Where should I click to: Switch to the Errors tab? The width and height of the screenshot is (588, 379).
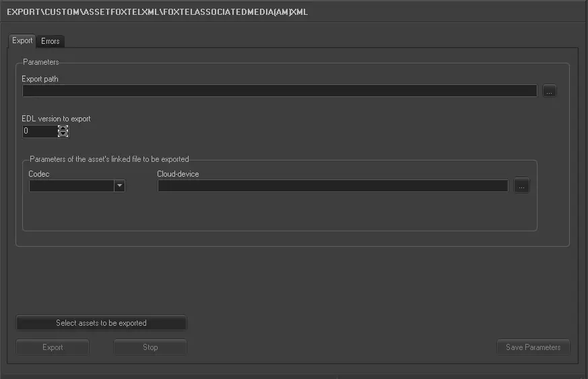[50, 41]
